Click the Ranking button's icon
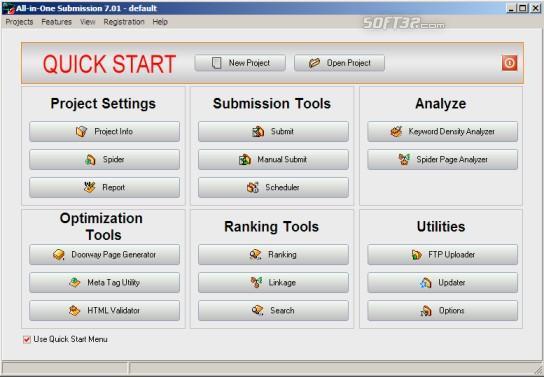The width and height of the screenshot is (544, 377). pos(256,255)
